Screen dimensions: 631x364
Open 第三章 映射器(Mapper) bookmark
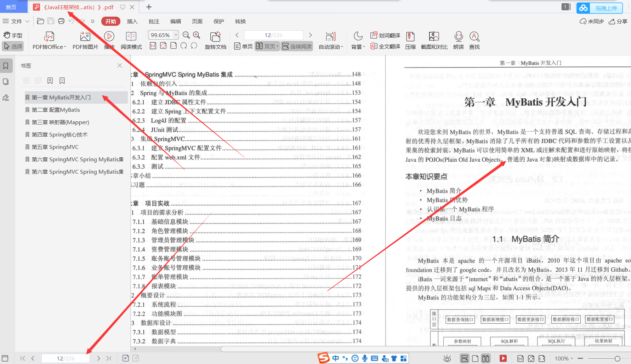(61, 122)
